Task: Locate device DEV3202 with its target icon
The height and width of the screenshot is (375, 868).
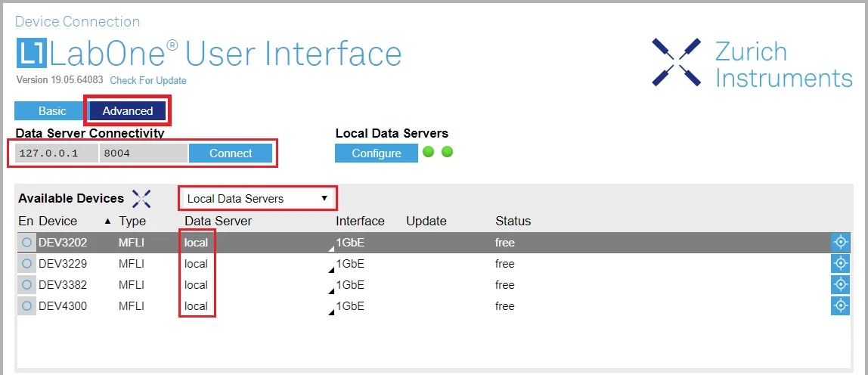Action: click(x=840, y=242)
